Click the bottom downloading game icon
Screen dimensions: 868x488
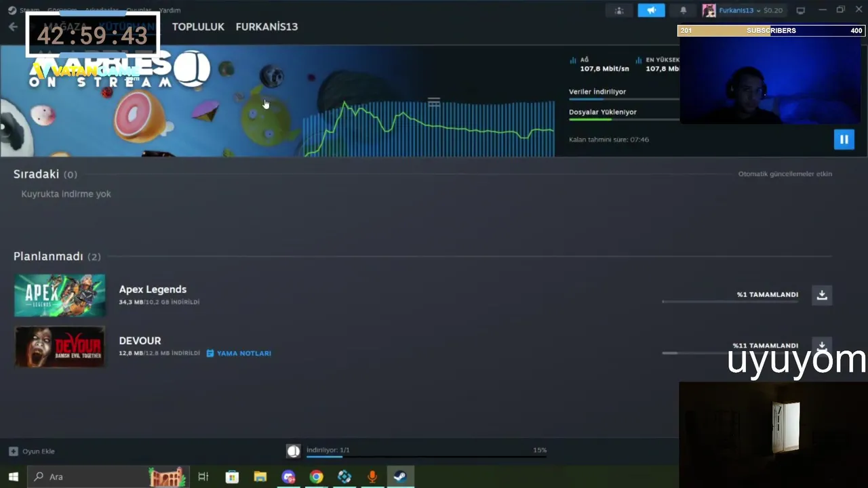293,451
